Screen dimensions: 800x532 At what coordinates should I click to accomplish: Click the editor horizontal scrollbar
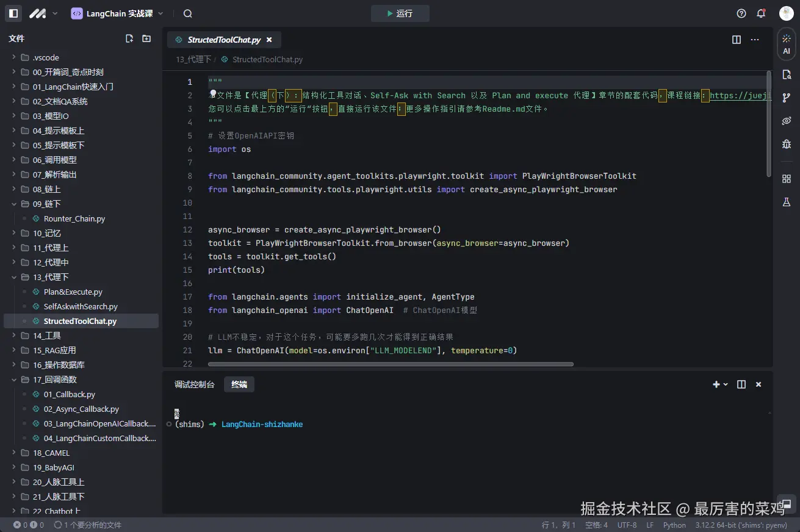pos(391,364)
